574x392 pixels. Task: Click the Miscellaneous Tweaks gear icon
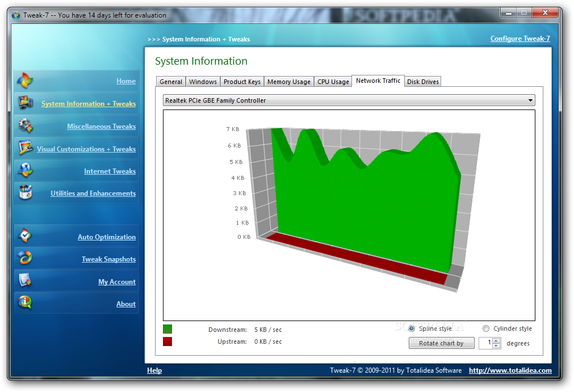pos(25,126)
